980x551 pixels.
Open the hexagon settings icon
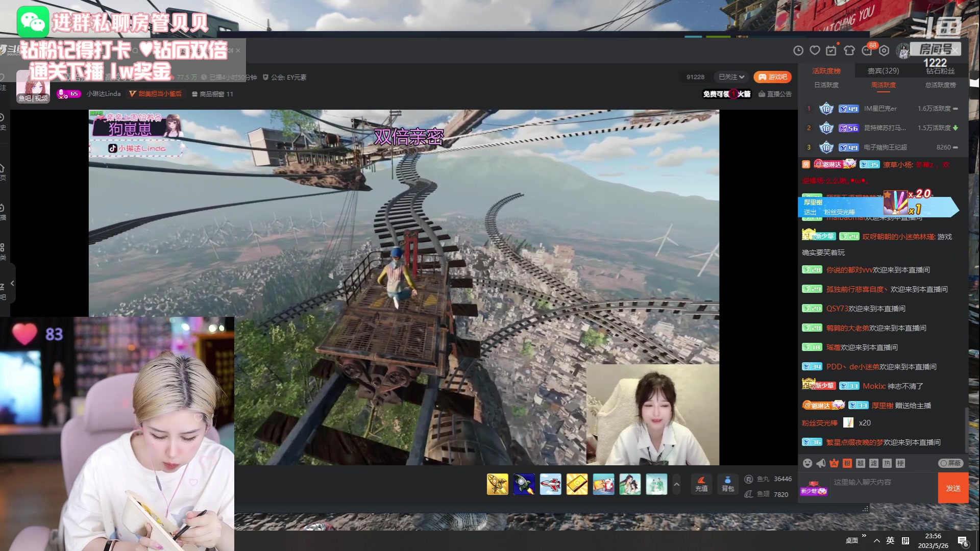click(x=884, y=51)
